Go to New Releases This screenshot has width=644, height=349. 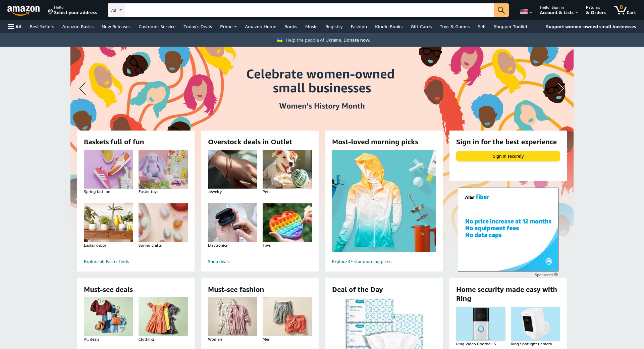coord(116,27)
